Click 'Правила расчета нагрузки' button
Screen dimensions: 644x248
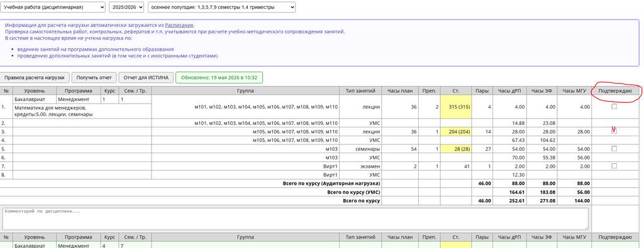35,77
